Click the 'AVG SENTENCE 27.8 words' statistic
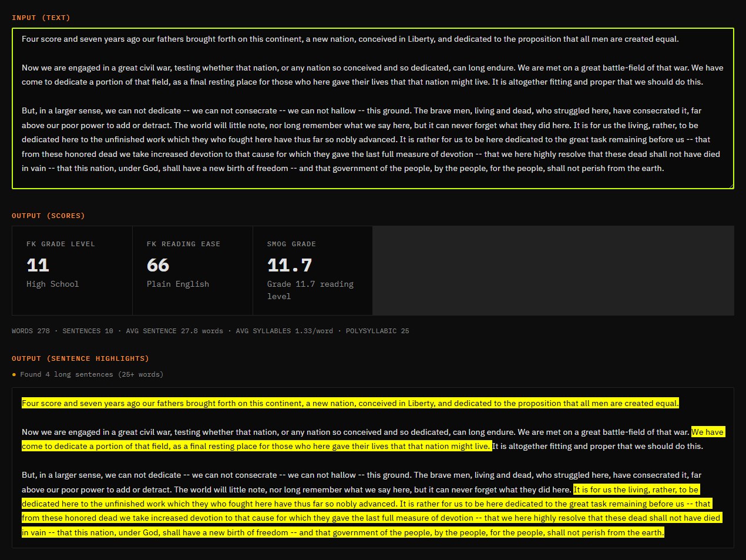This screenshot has height=560, width=746. pos(174,331)
